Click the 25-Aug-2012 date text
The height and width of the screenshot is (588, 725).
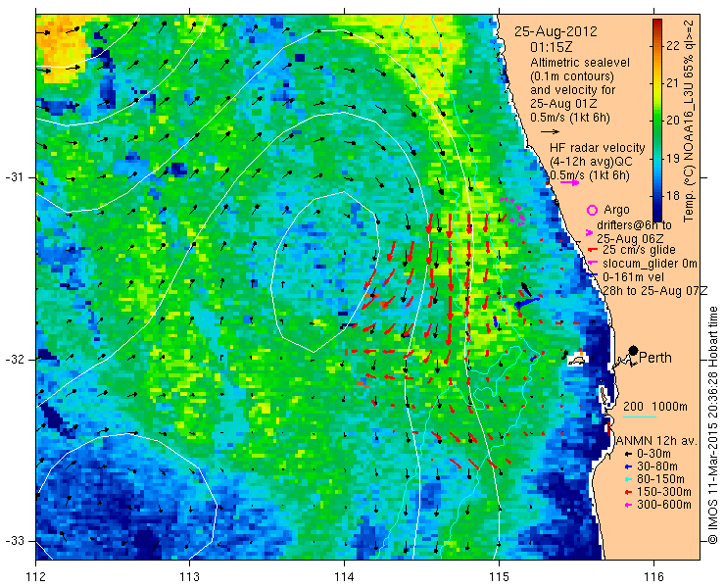(x=556, y=31)
